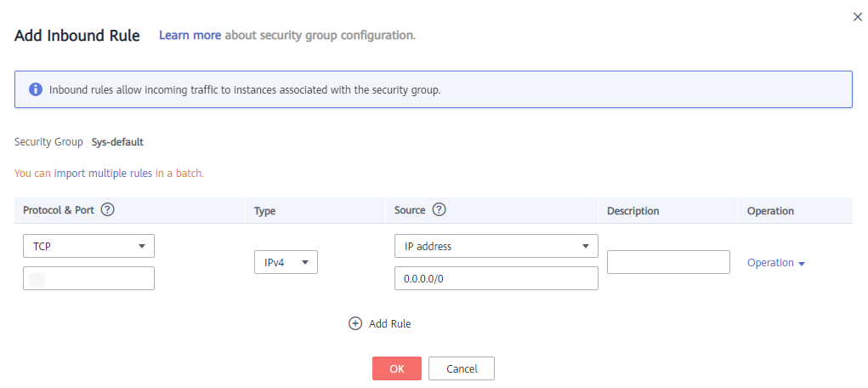Click the Type column header
Screen dimensions: 868x388
click(x=265, y=211)
